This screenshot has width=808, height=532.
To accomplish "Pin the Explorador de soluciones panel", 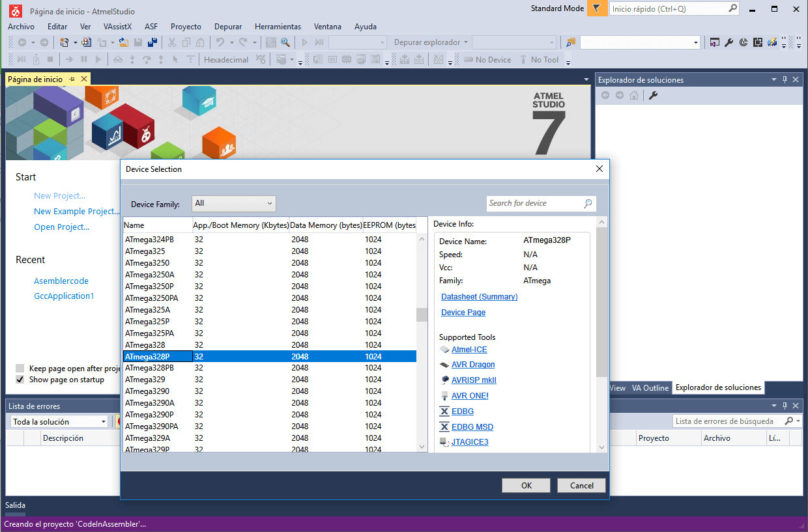I will (x=785, y=79).
